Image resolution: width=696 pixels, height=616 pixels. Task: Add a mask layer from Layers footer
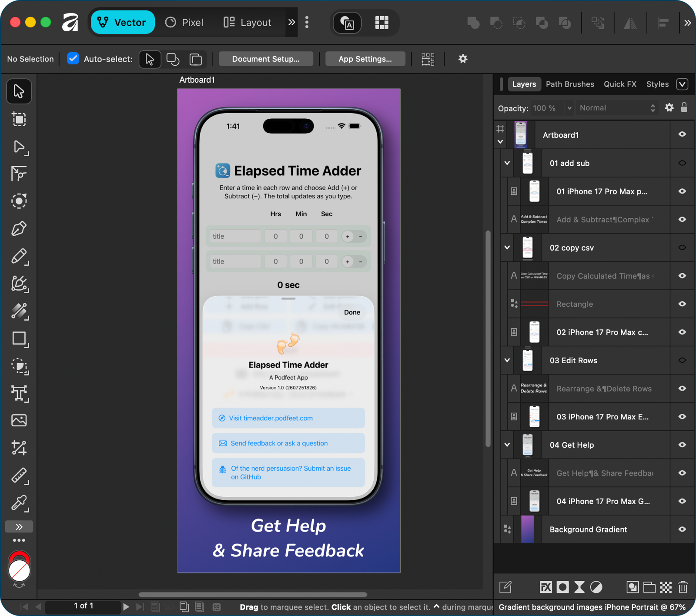(562, 587)
